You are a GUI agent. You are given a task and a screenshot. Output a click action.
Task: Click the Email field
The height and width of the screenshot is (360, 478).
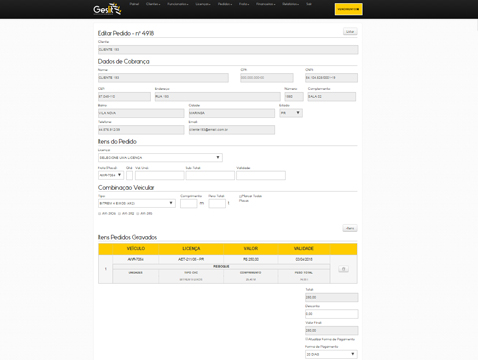tap(232, 130)
